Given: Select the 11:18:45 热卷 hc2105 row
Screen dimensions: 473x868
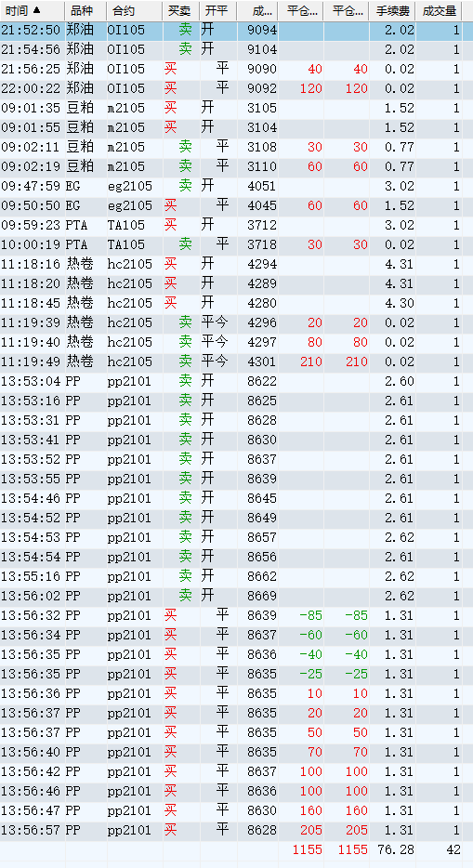Looking at the screenshot, I should 231,303.
